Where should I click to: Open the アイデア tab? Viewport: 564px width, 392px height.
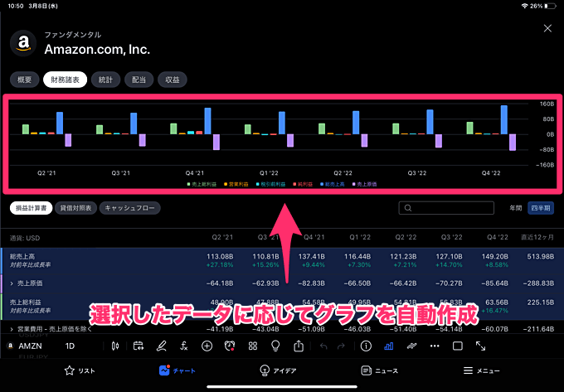tap(278, 370)
